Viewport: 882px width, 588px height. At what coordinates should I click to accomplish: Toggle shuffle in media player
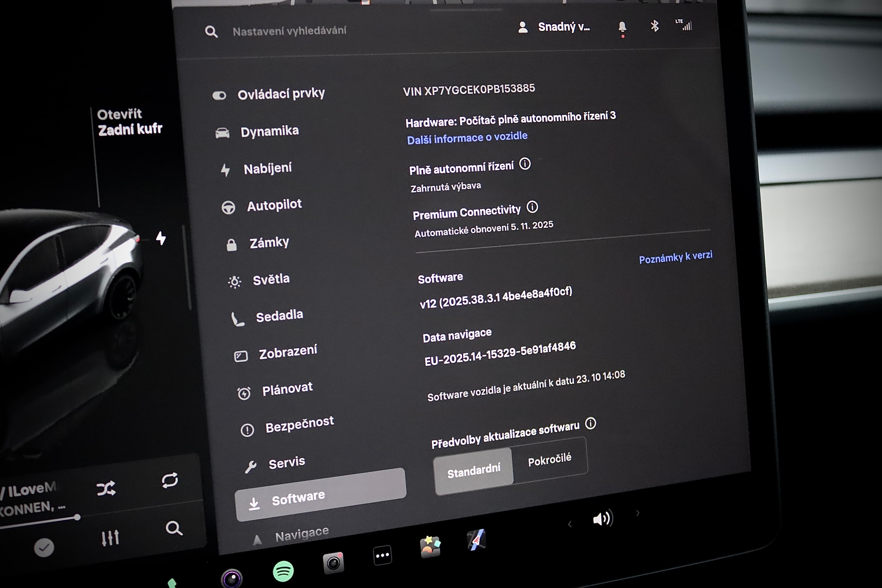[106, 488]
